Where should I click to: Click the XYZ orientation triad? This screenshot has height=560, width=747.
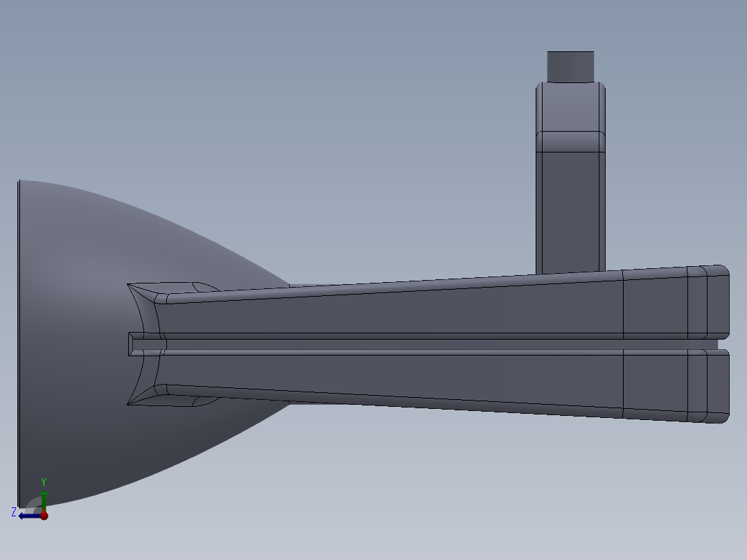point(30,500)
